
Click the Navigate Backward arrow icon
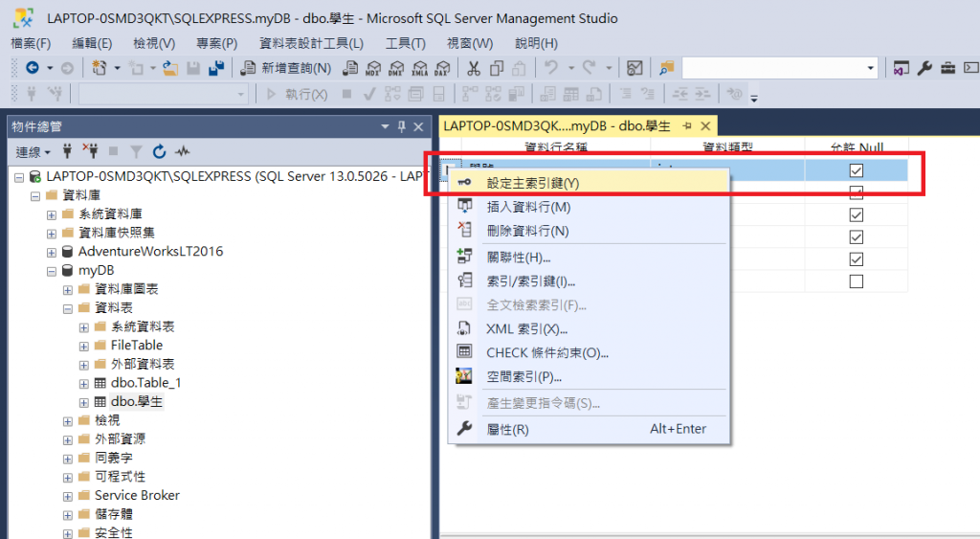pyautogui.click(x=32, y=68)
